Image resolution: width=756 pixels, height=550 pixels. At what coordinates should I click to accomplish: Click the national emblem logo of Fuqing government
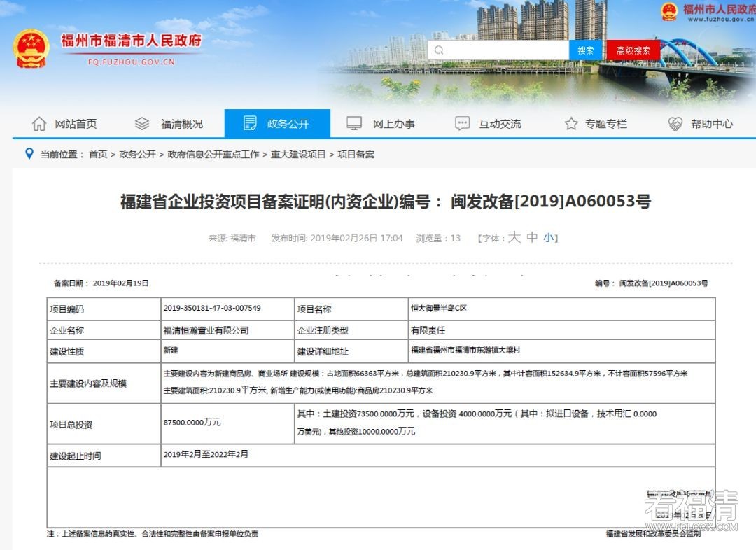point(31,49)
